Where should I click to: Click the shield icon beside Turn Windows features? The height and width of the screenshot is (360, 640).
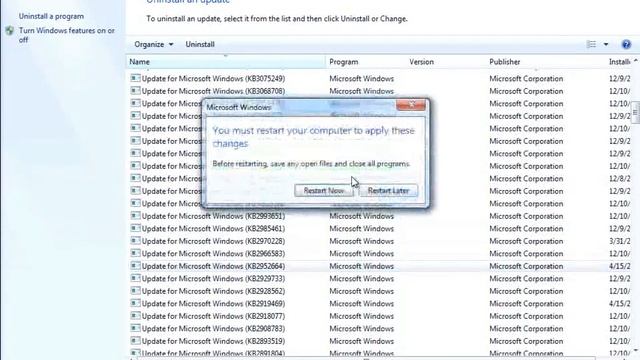point(10,31)
